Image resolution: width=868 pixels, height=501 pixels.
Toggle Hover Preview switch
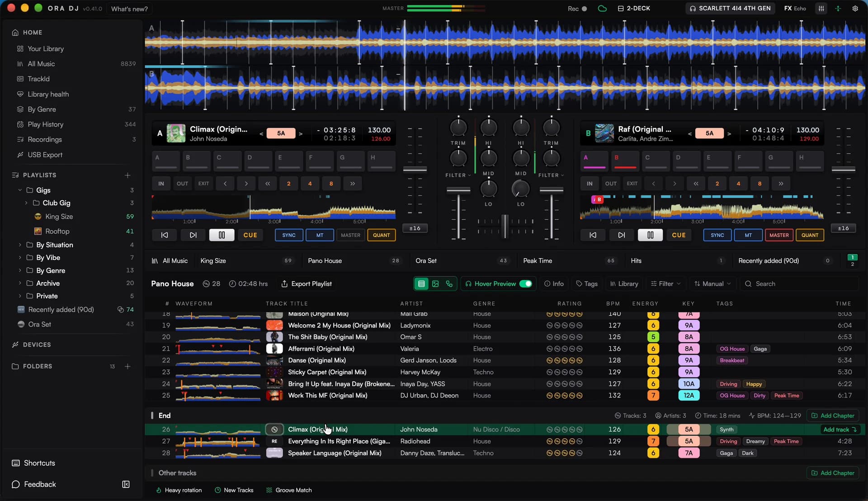[525, 284]
